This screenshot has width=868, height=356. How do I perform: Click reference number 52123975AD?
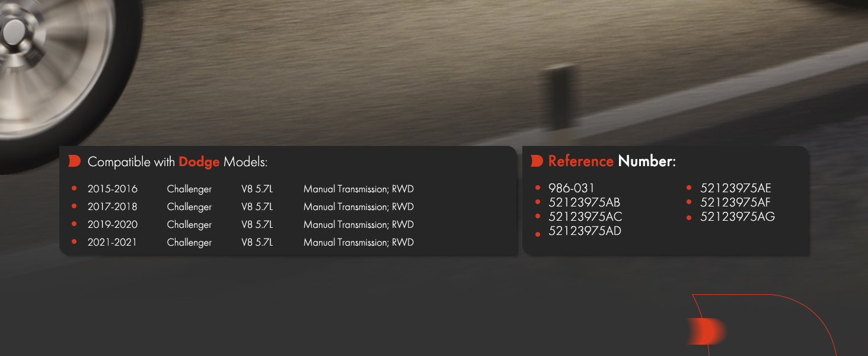tap(585, 231)
